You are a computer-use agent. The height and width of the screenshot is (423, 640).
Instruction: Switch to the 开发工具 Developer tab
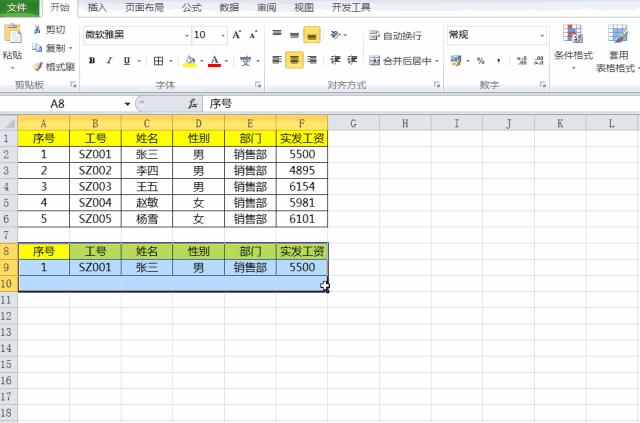(x=351, y=7)
